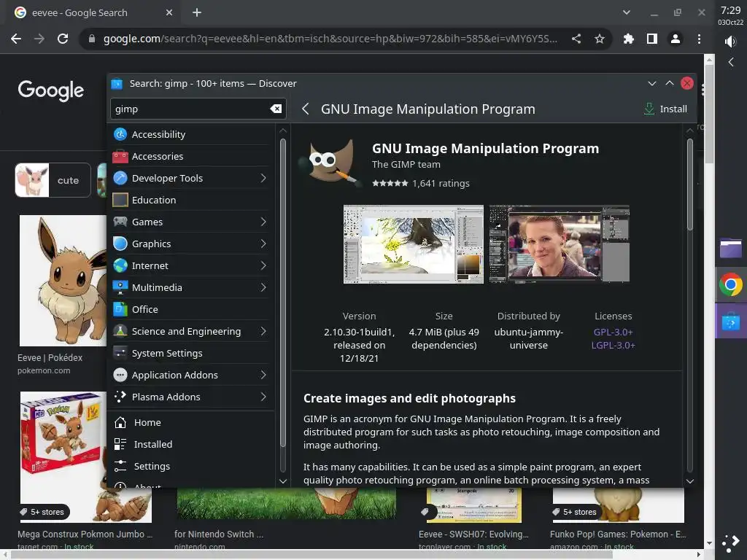The width and height of the screenshot is (747, 560).
Task: Open Chrome tab search dropdown
Action: tap(627, 13)
